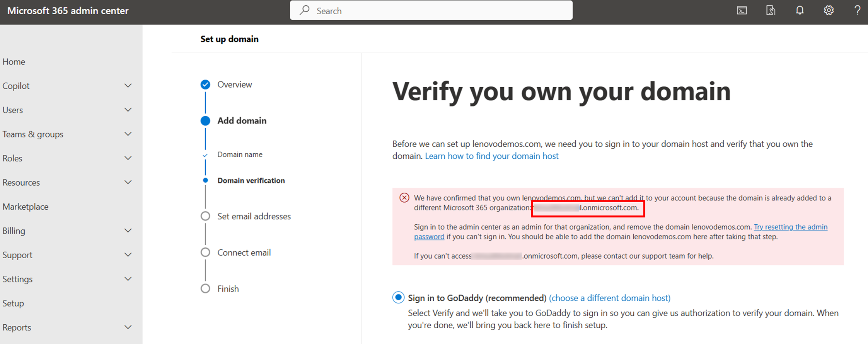Open the notifications bell

pyautogui.click(x=800, y=10)
